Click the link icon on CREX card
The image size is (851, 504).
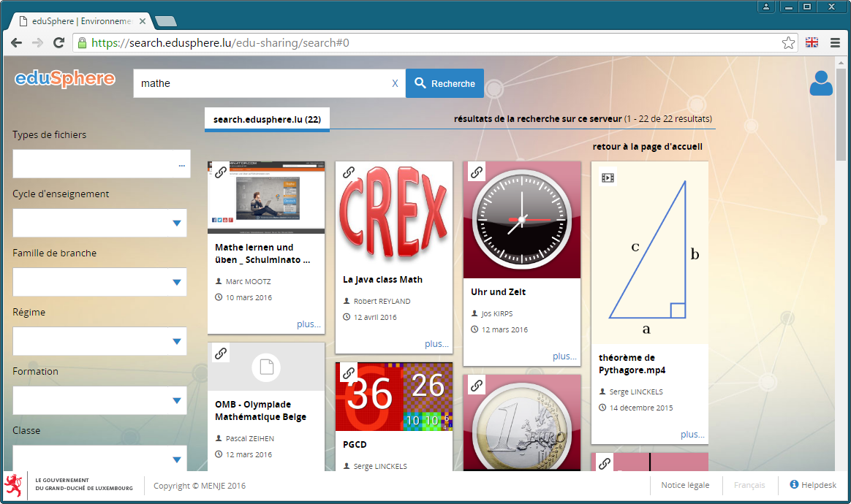click(x=349, y=172)
